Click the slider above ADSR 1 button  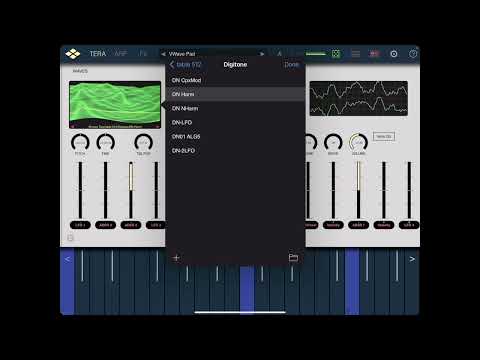click(358, 190)
